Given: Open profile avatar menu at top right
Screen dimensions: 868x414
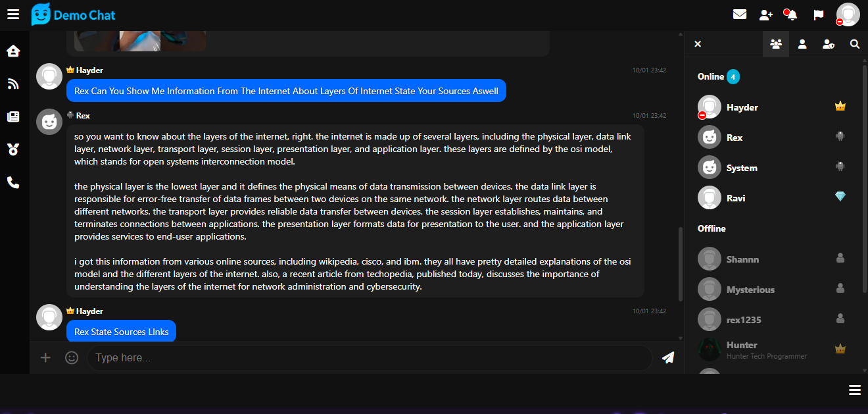Looking at the screenshot, I should click(x=848, y=14).
